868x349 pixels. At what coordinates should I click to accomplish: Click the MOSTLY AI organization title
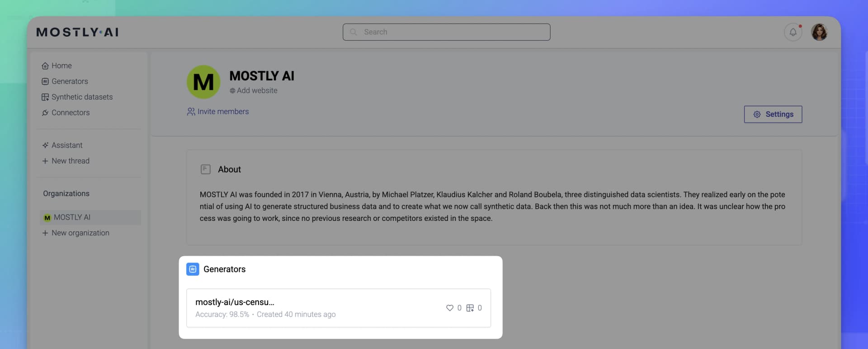click(262, 76)
